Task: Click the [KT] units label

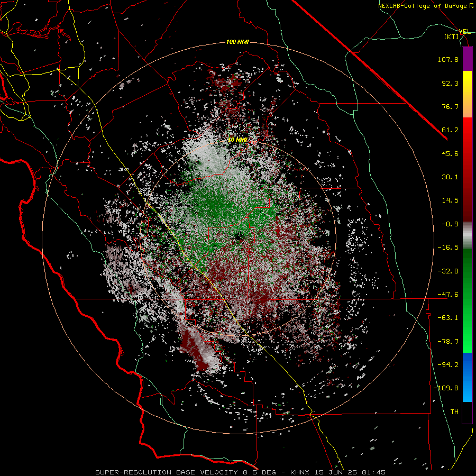Action: pyautogui.click(x=452, y=36)
